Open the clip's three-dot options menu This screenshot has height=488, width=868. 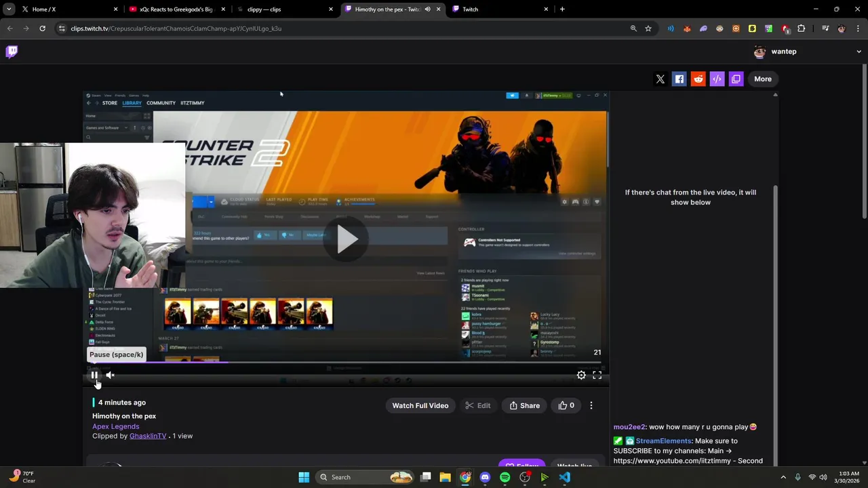pyautogui.click(x=591, y=405)
